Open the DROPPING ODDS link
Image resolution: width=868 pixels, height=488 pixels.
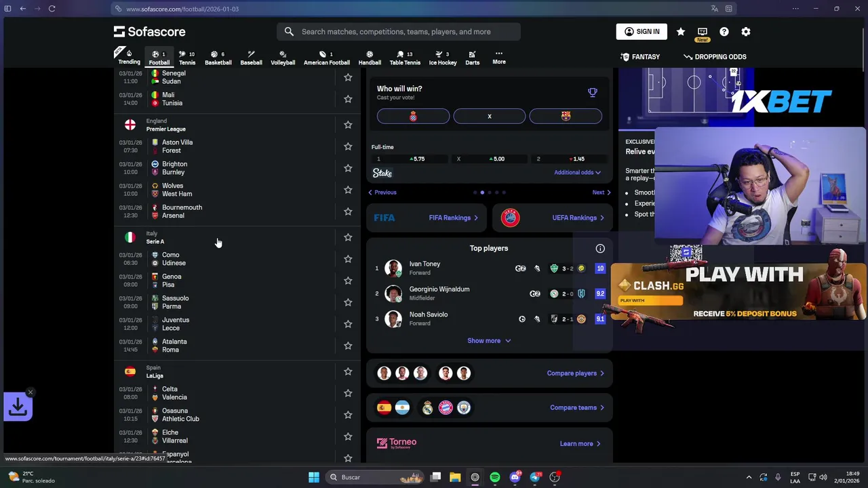(715, 57)
